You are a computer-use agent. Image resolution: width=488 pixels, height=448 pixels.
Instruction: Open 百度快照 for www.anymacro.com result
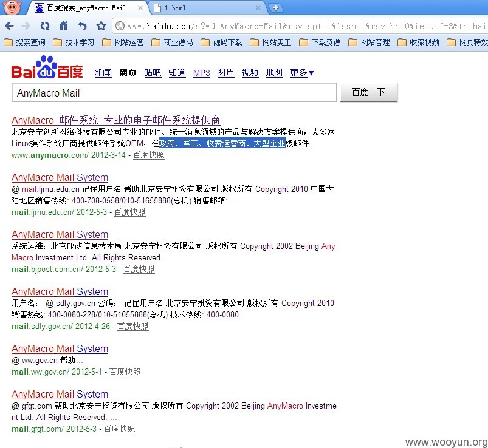[x=149, y=155]
